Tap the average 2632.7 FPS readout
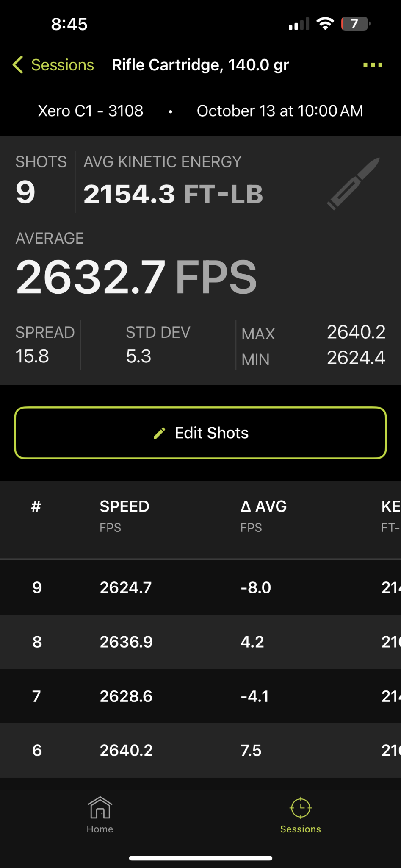This screenshot has width=401, height=868. [136, 277]
